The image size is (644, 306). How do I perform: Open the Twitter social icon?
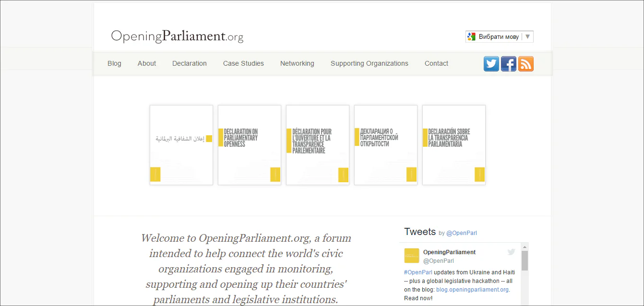[x=491, y=64]
